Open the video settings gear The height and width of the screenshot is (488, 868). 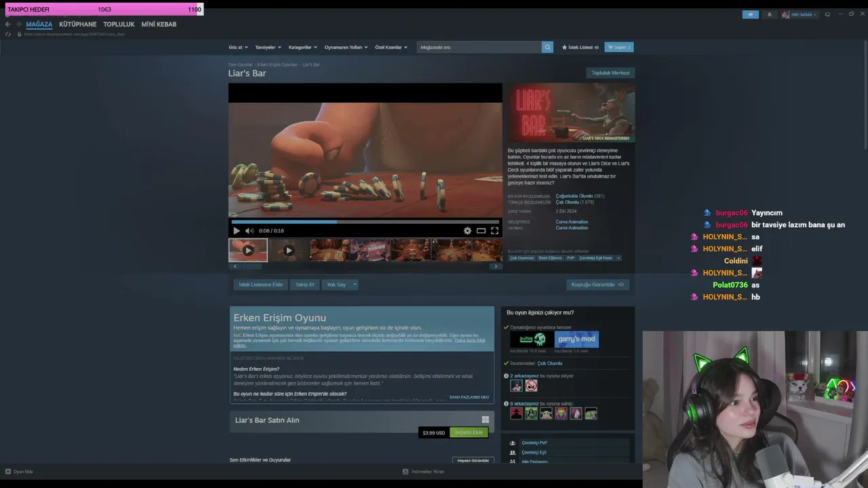point(467,230)
